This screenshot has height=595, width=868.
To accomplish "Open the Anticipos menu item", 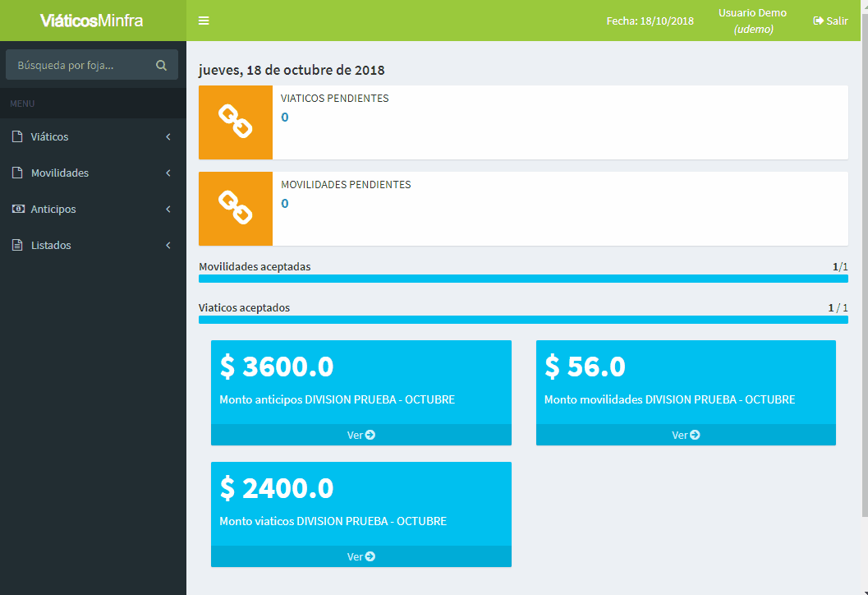I will click(x=53, y=210).
